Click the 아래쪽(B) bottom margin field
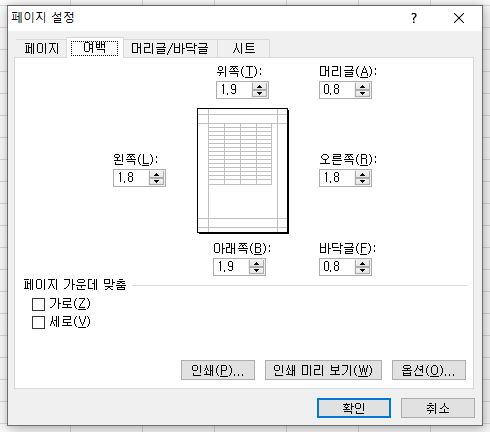490x432 pixels. click(231, 267)
